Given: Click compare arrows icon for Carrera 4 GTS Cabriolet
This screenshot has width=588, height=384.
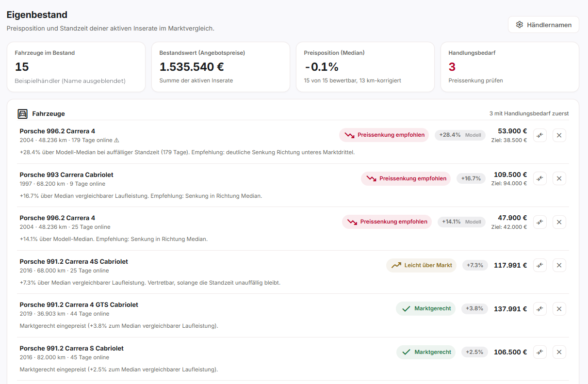Looking at the screenshot, I should pos(540,309).
